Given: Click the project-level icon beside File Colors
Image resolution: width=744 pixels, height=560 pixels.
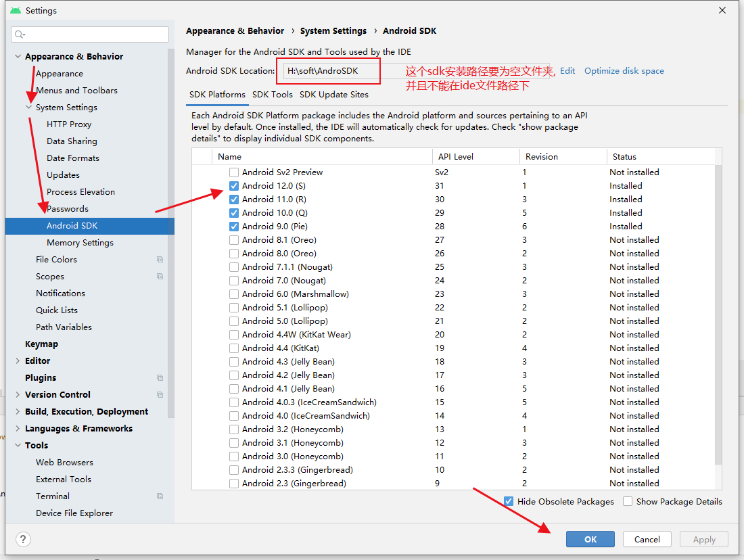Looking at the screenshot, I should point(160,260).
